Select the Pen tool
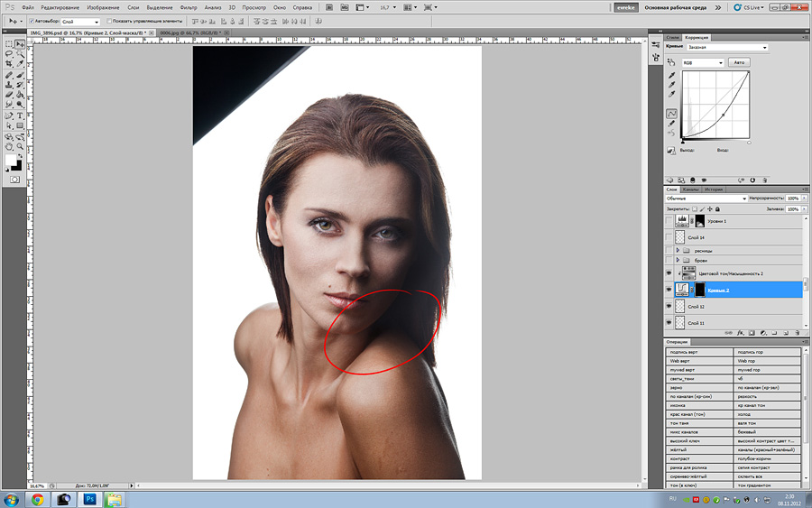 9,116
